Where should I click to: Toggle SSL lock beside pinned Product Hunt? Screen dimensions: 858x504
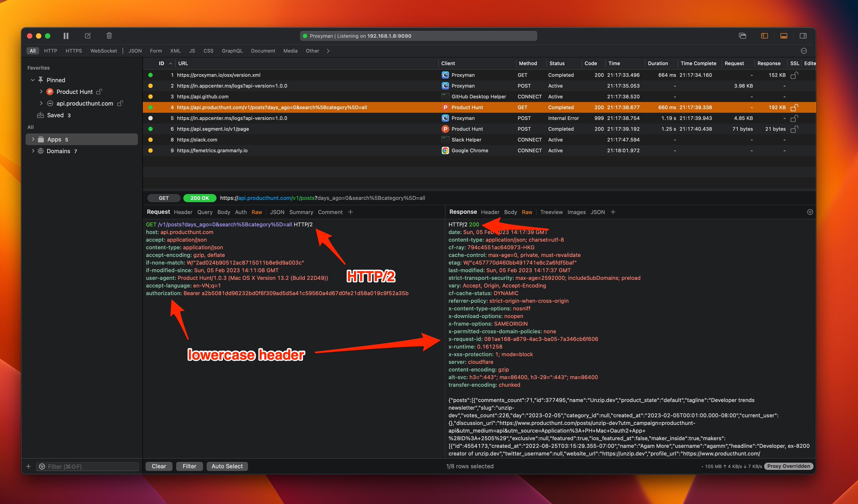tap(99, 92)
